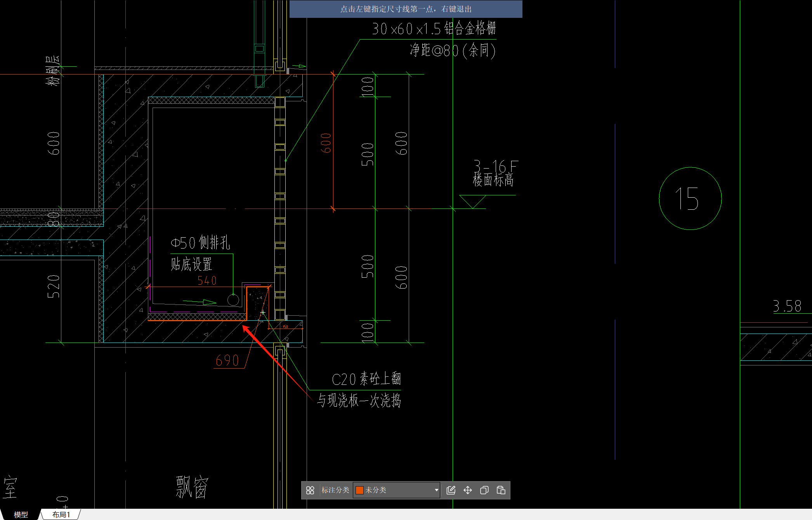Viewport: 812px width, 520px height.
Task: Click the '净距@80 (余同)' label
Action: point(453,50)
